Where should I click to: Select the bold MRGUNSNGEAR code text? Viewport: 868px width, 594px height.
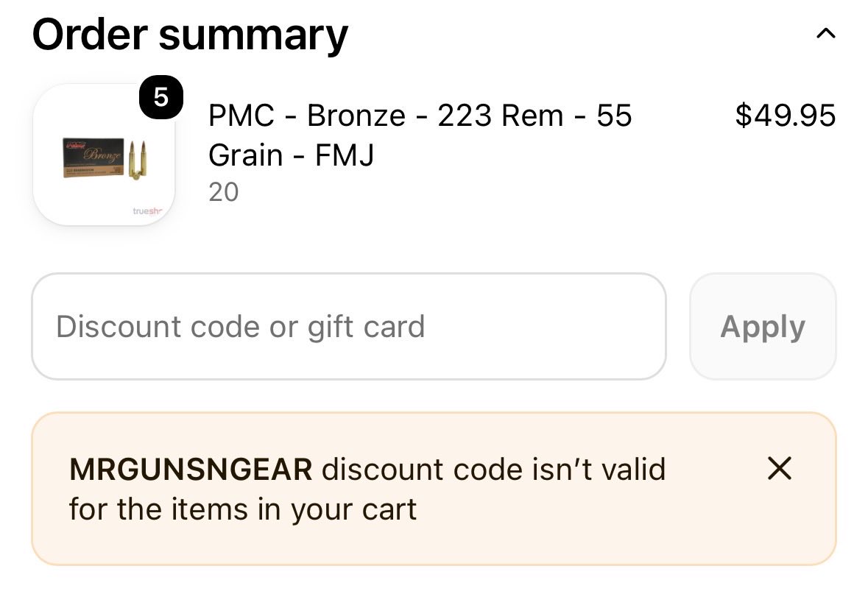(191, 470)
